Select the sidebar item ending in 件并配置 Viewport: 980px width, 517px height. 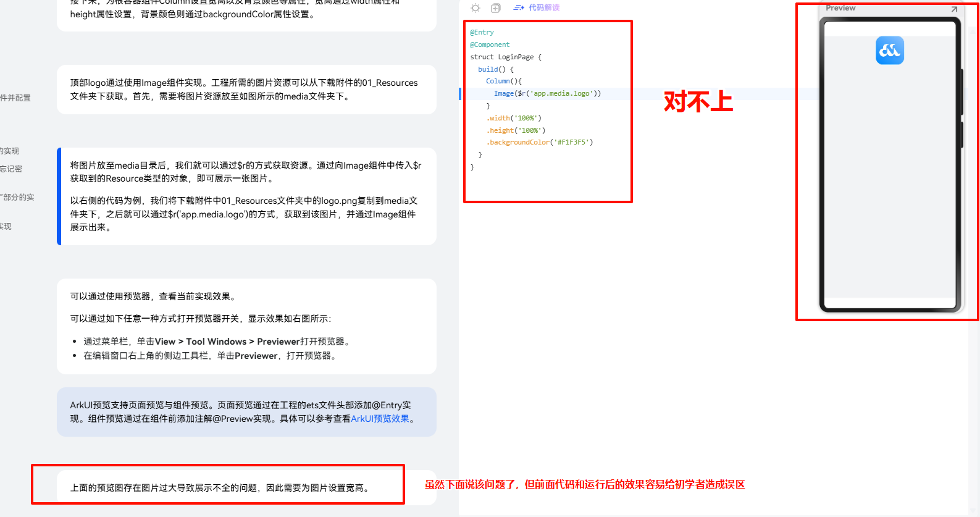15,98
